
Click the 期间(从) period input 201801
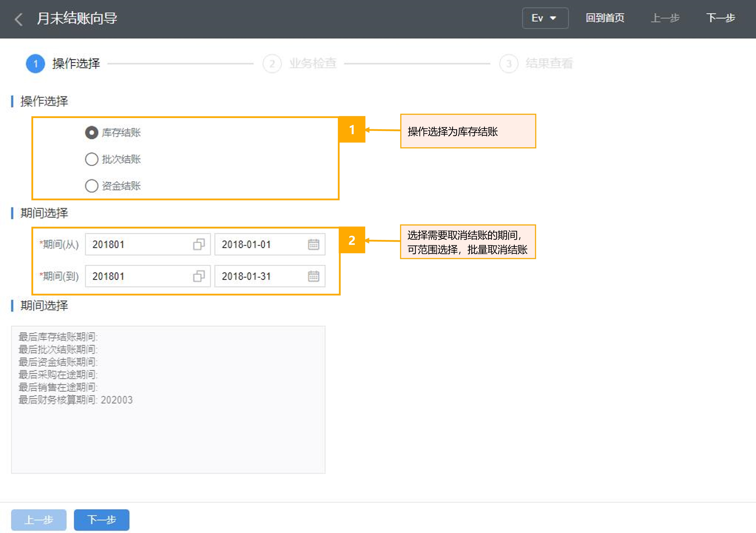(147, 244)
